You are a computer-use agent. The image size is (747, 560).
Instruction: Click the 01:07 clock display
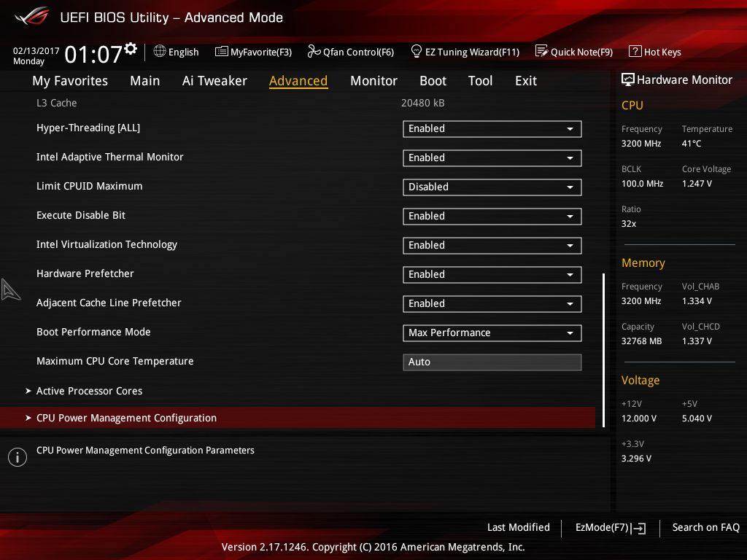click(x=93, y=54)
